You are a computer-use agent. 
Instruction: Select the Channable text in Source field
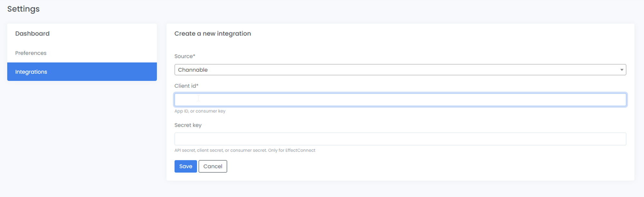(x=193, y=70)
